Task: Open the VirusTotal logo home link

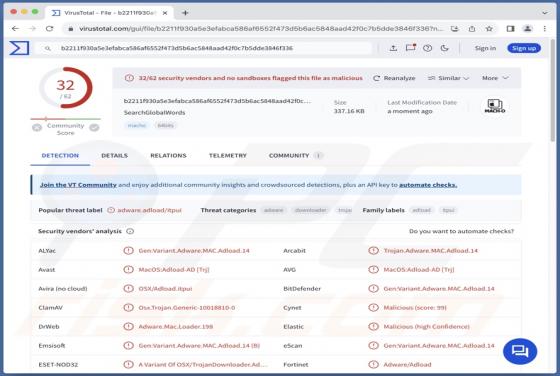Action: click(19, 48)
